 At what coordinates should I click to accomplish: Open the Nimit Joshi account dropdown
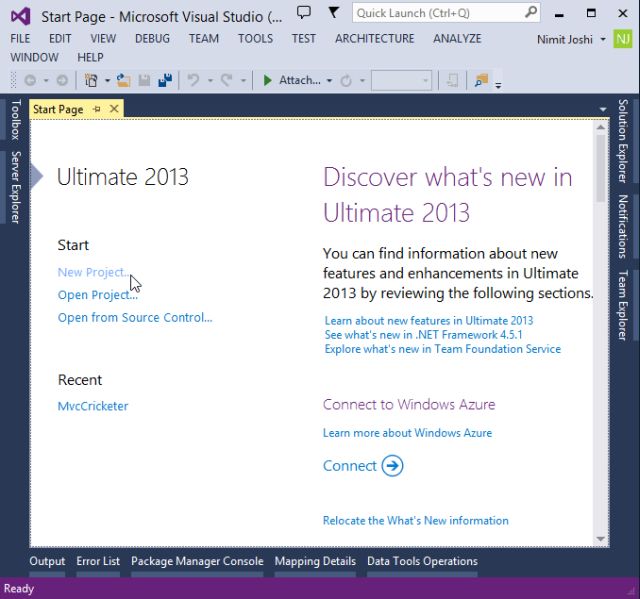(603, 39)
